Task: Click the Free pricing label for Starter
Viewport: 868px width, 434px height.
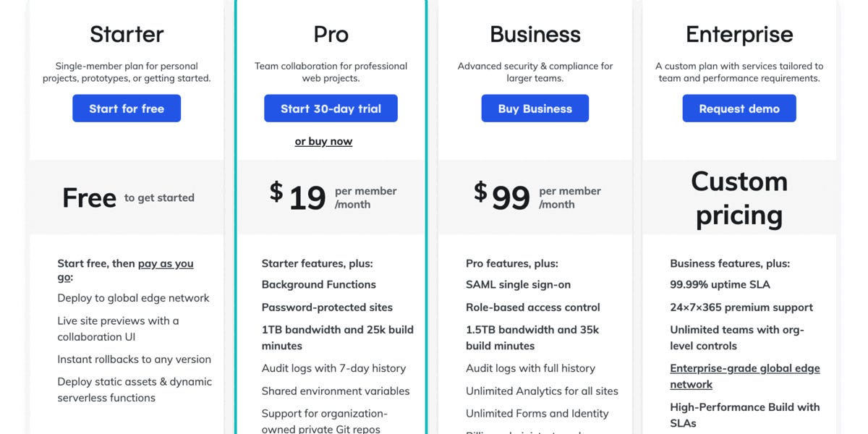Action: pos(89,197)
